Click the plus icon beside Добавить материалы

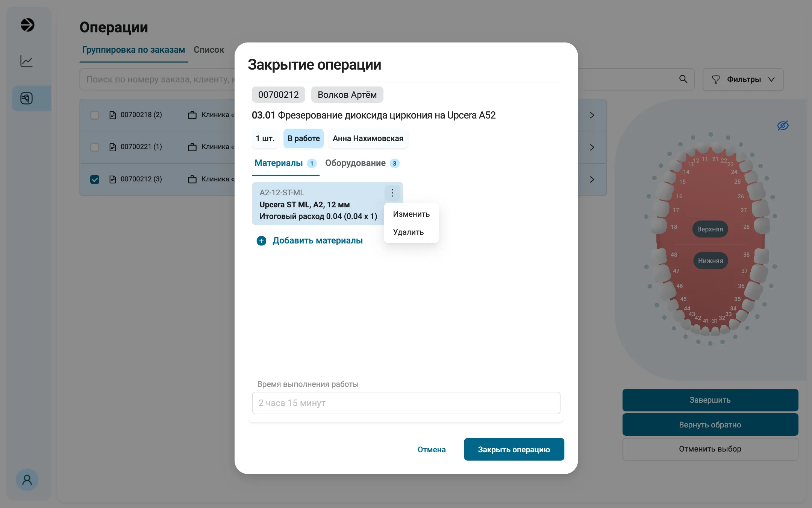(261, 241)
